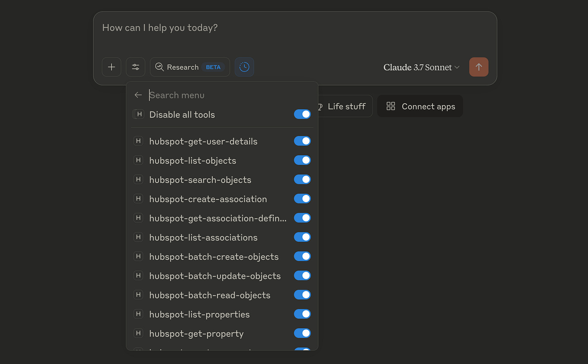
Task: Click the Research BETA button
Action: pyautogui.click(x=190, y=67)
